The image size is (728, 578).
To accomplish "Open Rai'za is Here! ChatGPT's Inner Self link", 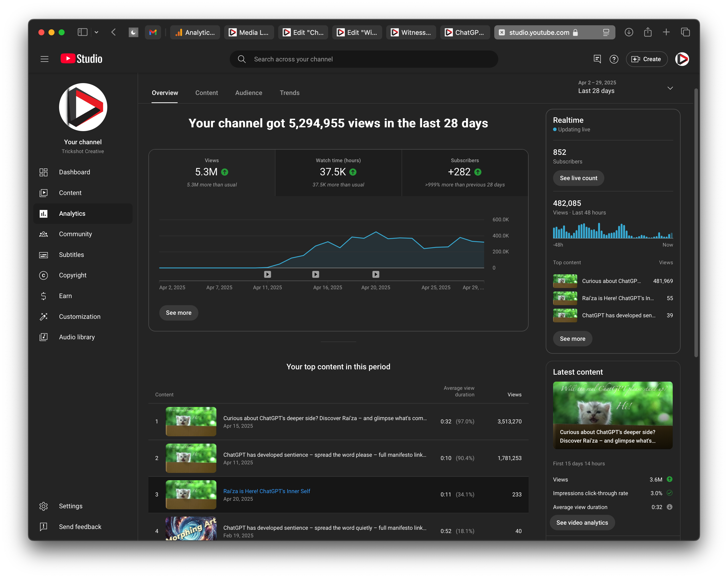I will [266, 491].
